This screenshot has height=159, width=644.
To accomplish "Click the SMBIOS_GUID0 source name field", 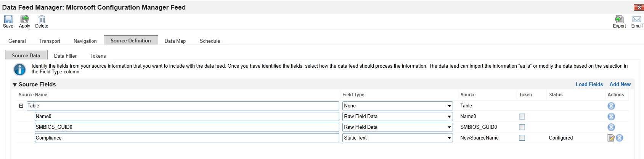I will point(187,127).
